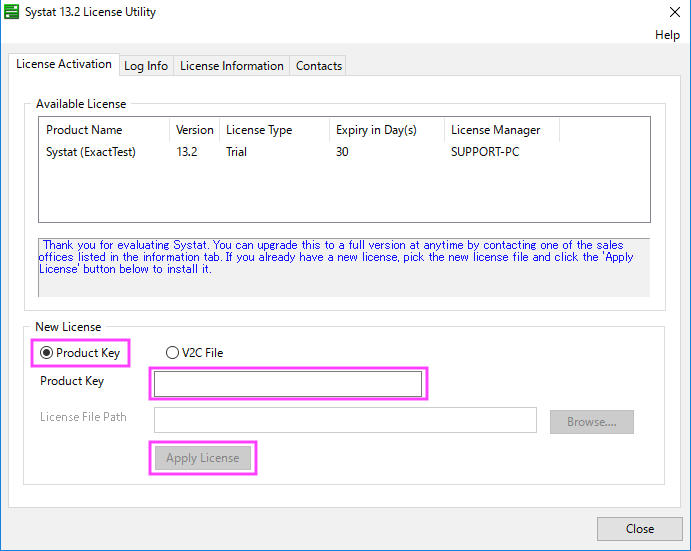Click the License Manager column header
This screenshot has width=691, height=551.
[502, 130]
